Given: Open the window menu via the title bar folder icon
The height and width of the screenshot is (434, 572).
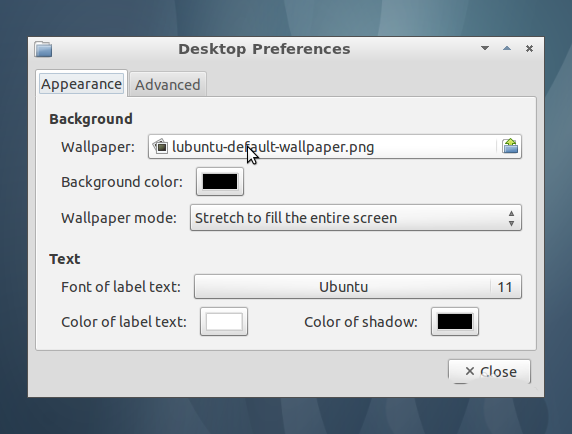Looking at the screenshot, I should (43, 49).
